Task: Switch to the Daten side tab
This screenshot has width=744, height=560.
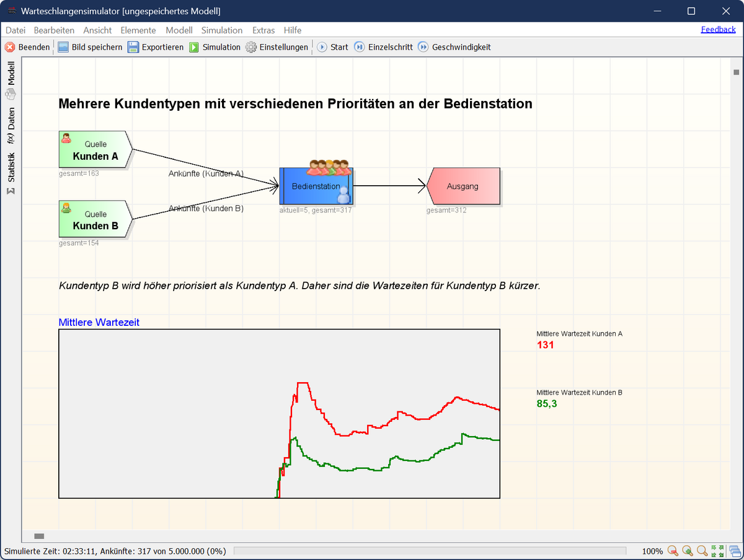Action: tap(11, 126)
